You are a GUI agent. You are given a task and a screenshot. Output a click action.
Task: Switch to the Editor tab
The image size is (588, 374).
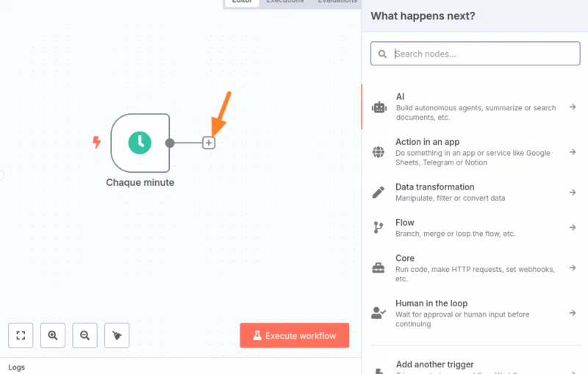[242, 2]
